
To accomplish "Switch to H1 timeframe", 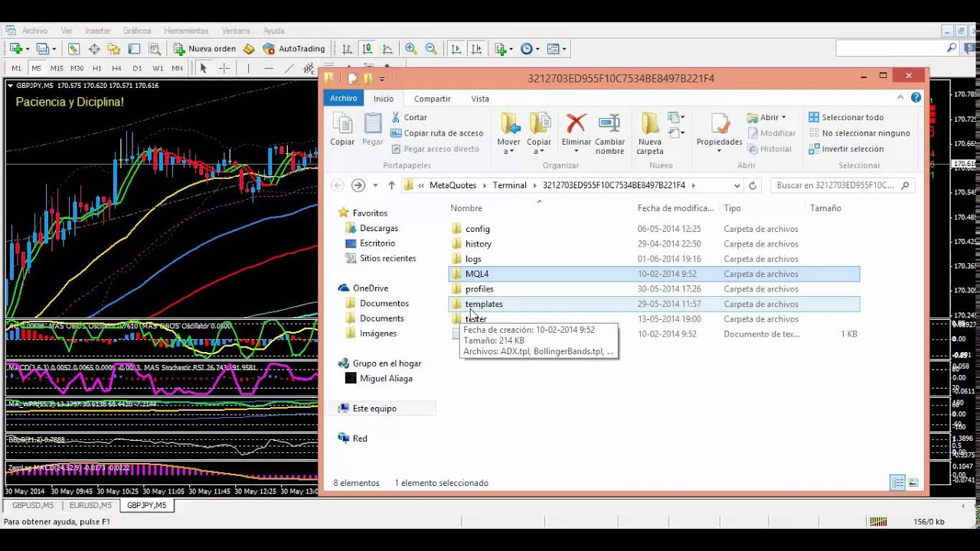I will pos(97,68).
